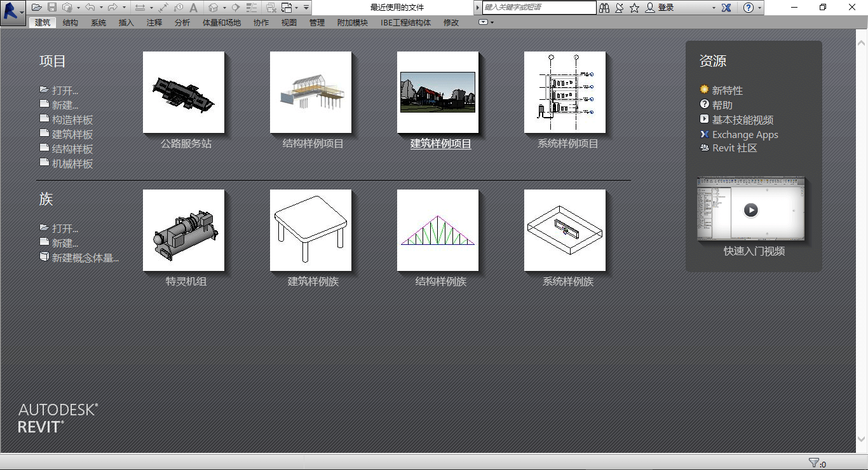868x470 pixels.
Task: Select the Tag by Category icon
Action: (179, 8)
